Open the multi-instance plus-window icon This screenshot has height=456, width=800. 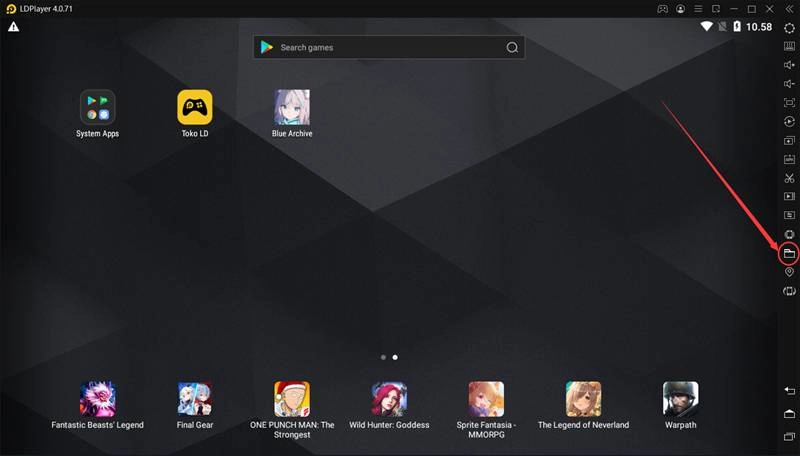point(789,140)
